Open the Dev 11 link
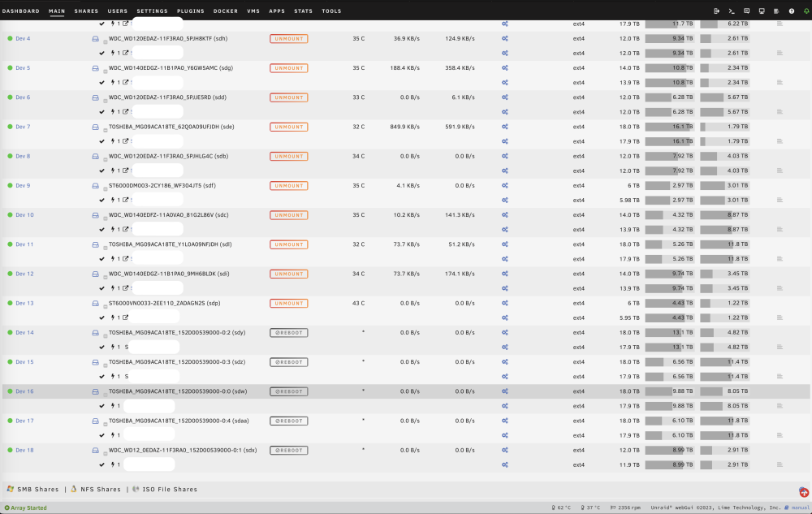Image resolution: width=812 pixels, height=514 pixels. click(x=24, y=244)
